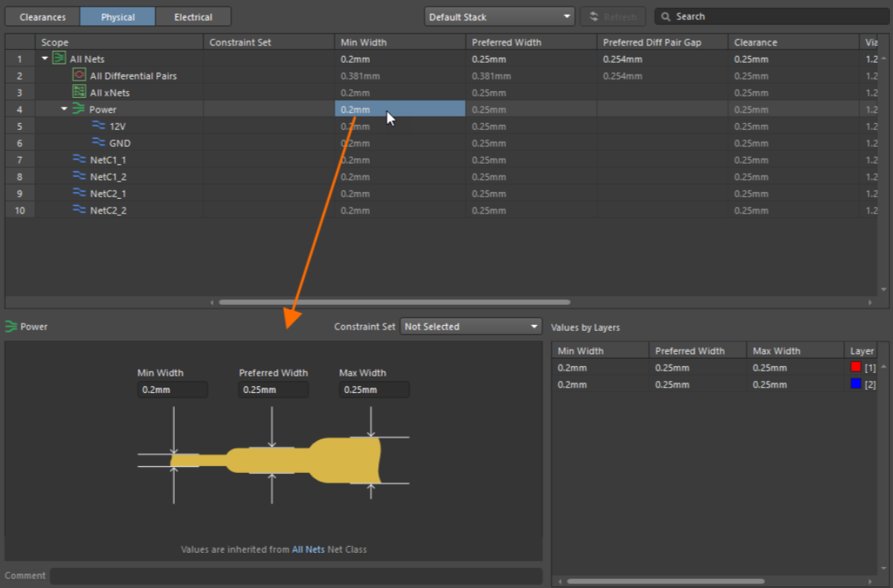Follow the All Nets inherited link
The width and height of the screenshot is (893, 588).
[308, 549]
